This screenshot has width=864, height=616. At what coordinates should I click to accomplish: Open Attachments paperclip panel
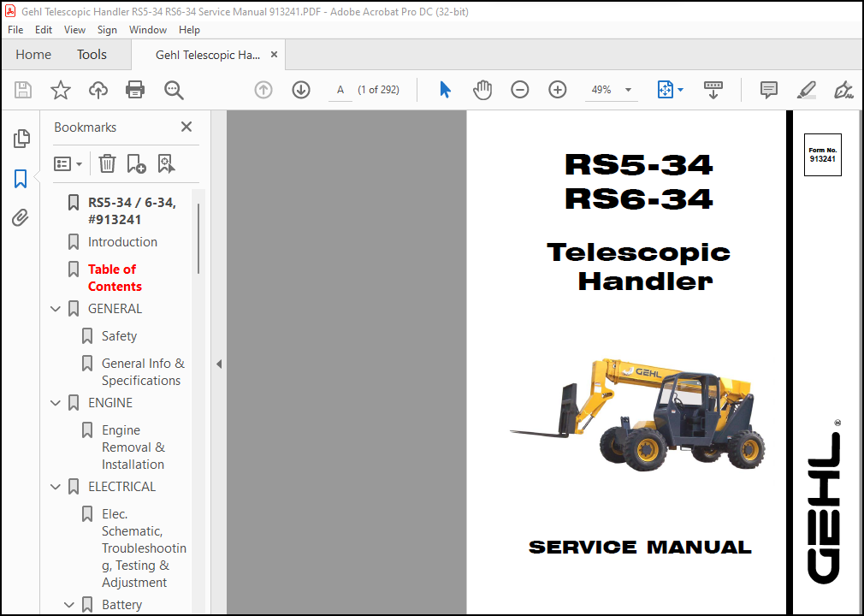point(21,217)
